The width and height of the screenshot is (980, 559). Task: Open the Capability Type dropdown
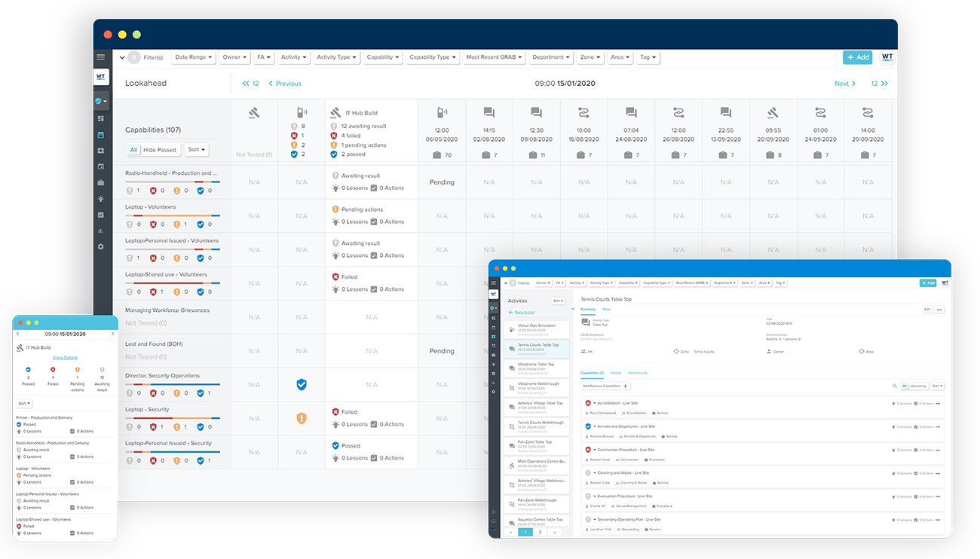point(432,57)
